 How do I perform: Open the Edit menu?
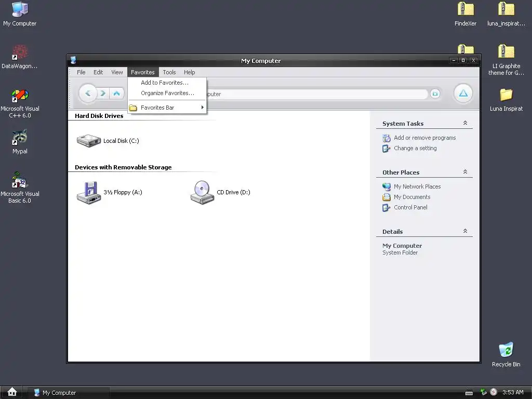click(x=98, y=72)
